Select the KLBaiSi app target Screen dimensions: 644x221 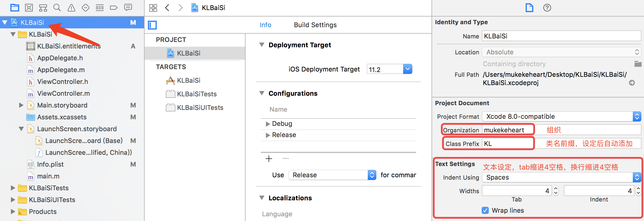(189, 80)
